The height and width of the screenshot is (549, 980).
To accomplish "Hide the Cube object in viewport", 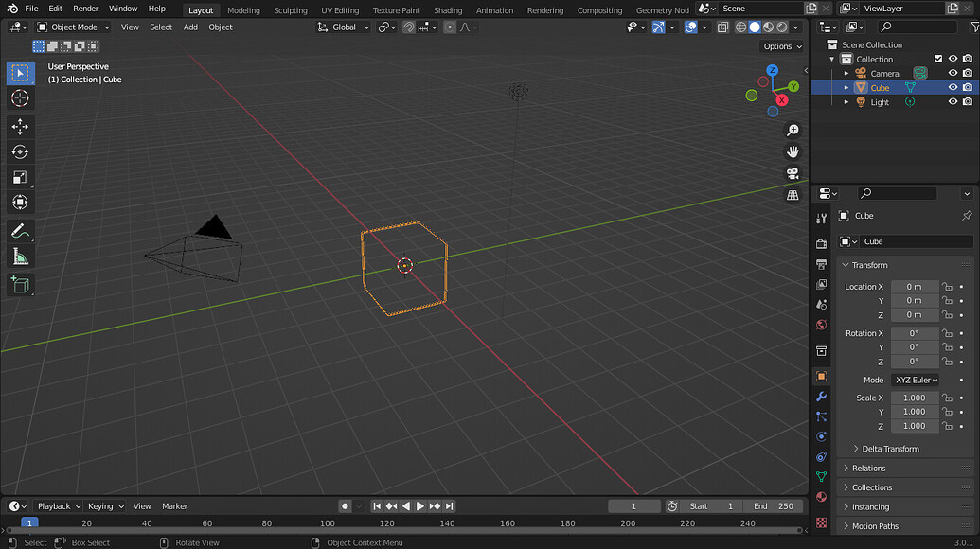I will pyautogui.click(x=953, y=87).
